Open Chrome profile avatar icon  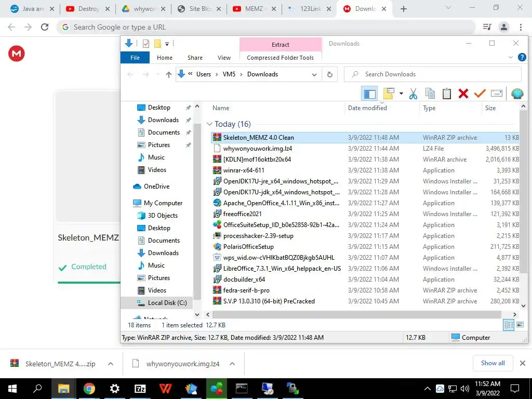coord(504,27)
